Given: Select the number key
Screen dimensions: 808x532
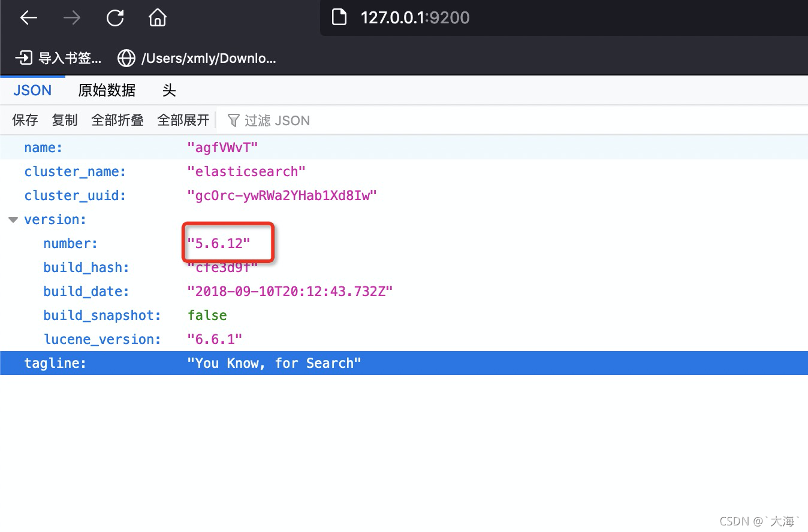Looking at the screenshot, I should tap(70, 243).
